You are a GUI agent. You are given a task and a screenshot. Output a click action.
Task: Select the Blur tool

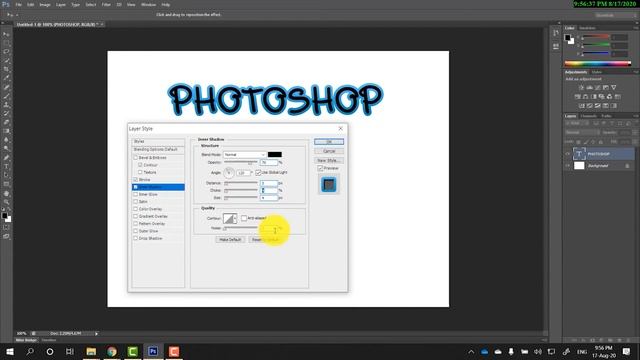pyautogui.click(x=6, y=140)
